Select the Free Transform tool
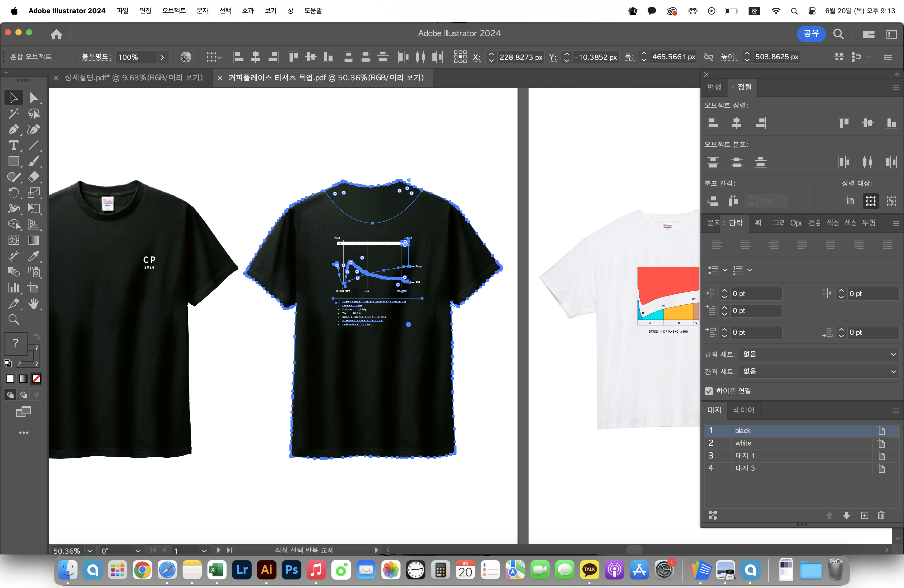 pyautogui.click(x=34, y=209)
